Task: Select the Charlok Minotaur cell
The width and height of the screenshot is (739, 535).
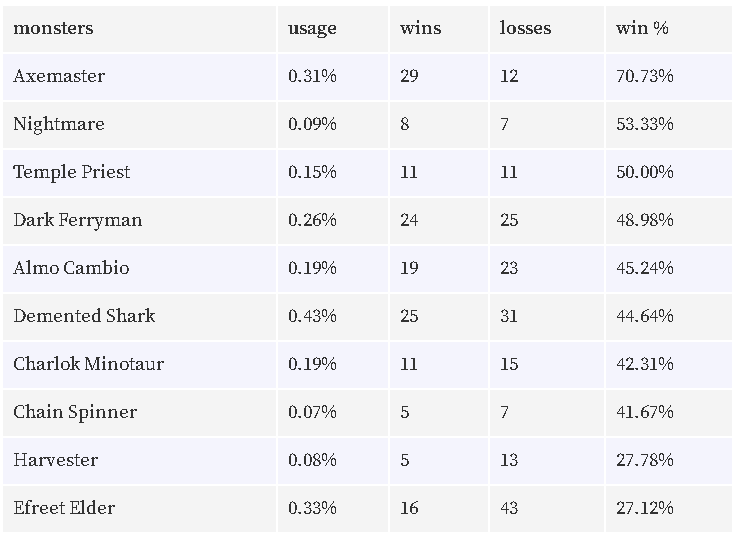Action: click(x=89, y=364)
